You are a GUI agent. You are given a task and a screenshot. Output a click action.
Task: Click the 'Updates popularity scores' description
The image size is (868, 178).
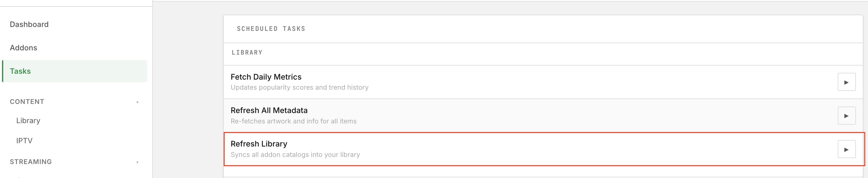300,87
